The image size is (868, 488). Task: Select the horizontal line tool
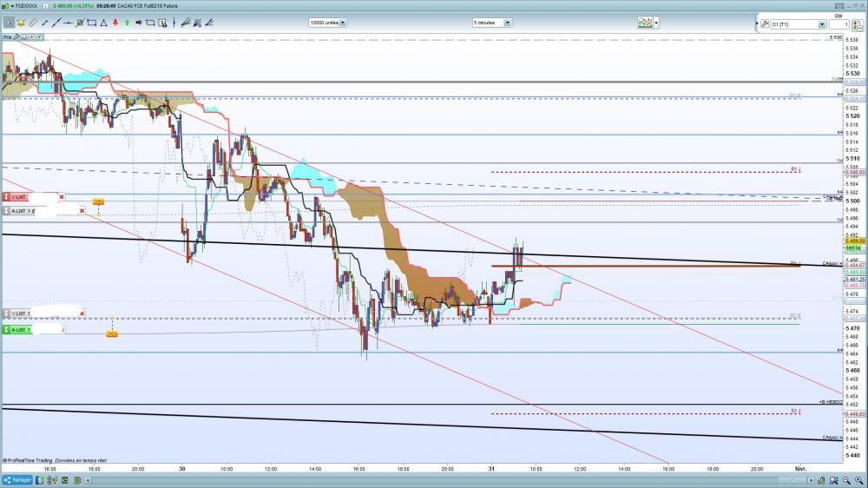pos(68,23)
